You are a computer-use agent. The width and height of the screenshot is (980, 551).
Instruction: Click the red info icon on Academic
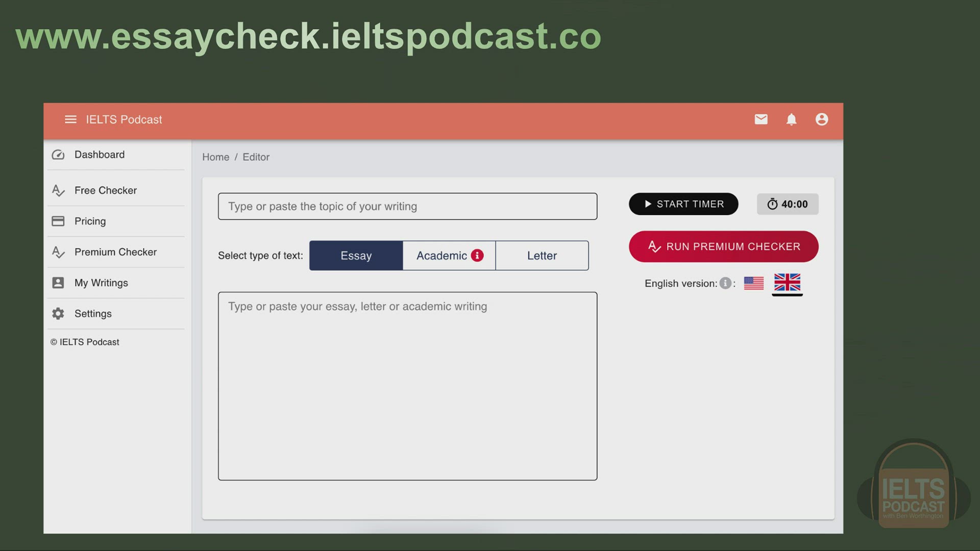pos(477,256)
